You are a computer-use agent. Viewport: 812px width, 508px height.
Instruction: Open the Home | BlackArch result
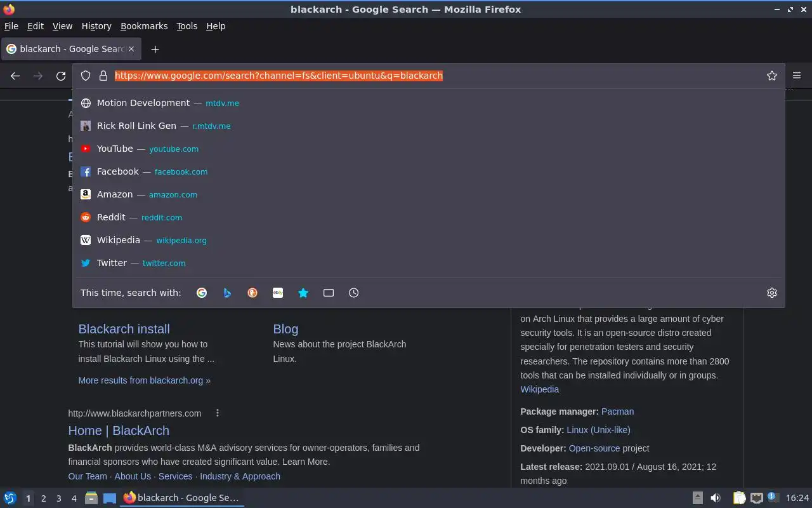(119, 431)
